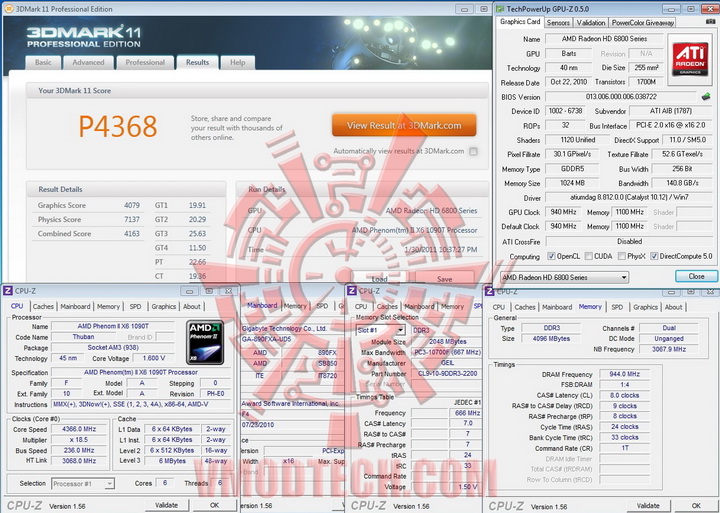Click Validate in the CPU-Z Memory window
The width and height of the screenshot is (720, 513).
[x=648, y=506]
